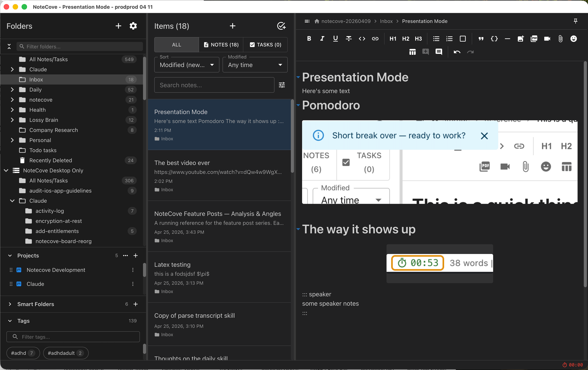
Task: Click the Filter folders input
Action: [80, 46]
